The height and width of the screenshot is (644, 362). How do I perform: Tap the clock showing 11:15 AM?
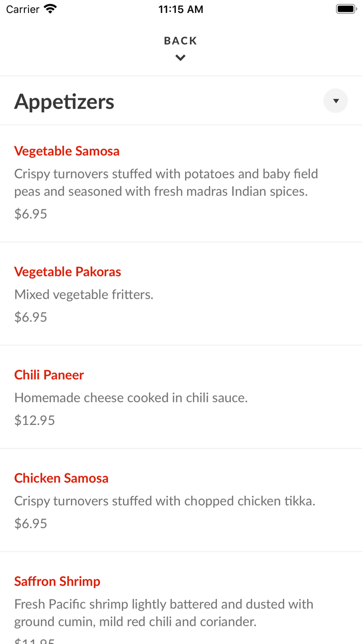coord(180,9)
